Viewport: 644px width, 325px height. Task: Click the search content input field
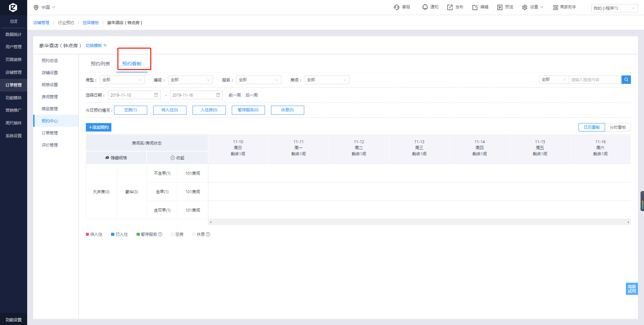(595, 79)
